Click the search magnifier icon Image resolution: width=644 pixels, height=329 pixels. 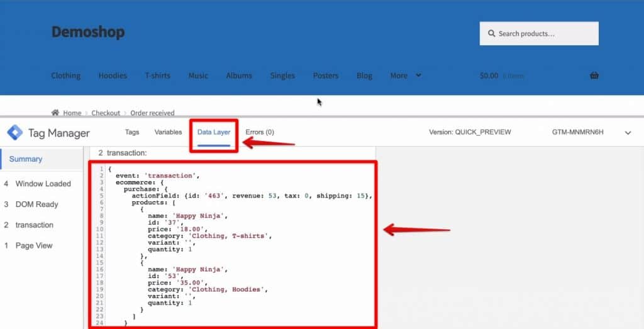491,34
